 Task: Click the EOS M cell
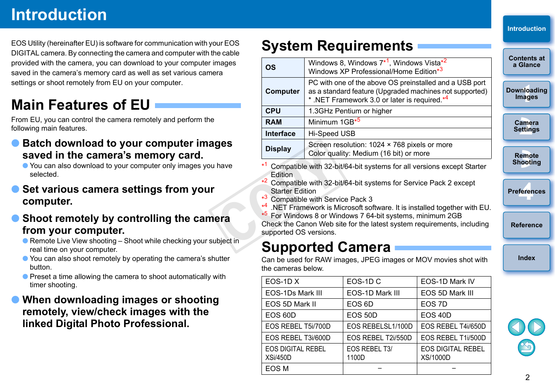(302, 369)
